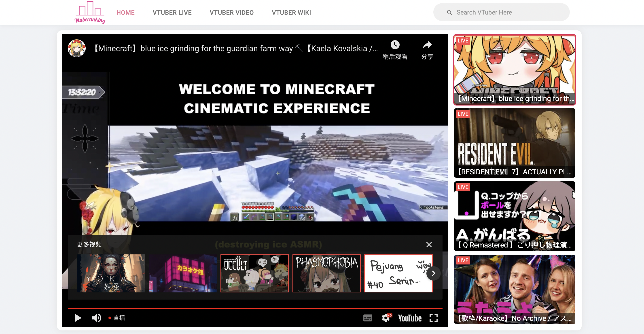
Task: Open Q Remastered live stream card
Action: (515, 216)
